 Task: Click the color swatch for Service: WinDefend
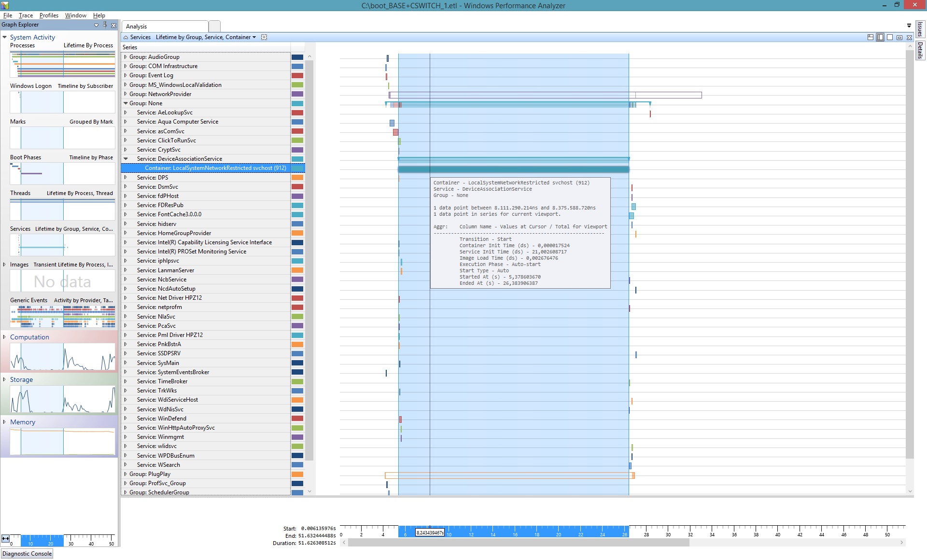pos(297,419)
